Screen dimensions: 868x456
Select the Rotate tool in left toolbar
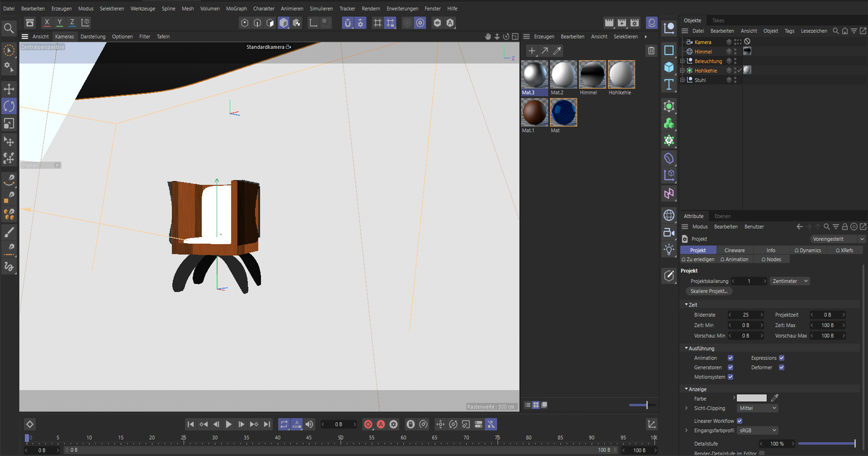coord(9,106)
